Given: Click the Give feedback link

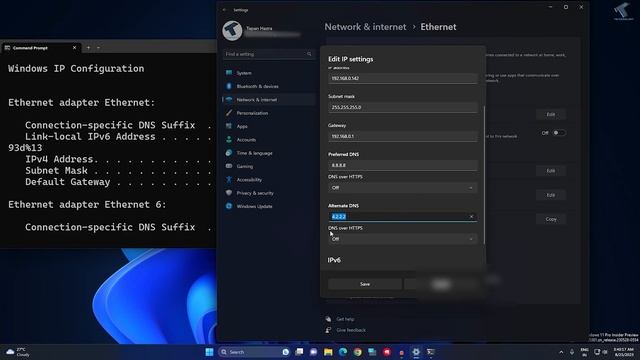Looking at the screenshot, I should point(351,330).
